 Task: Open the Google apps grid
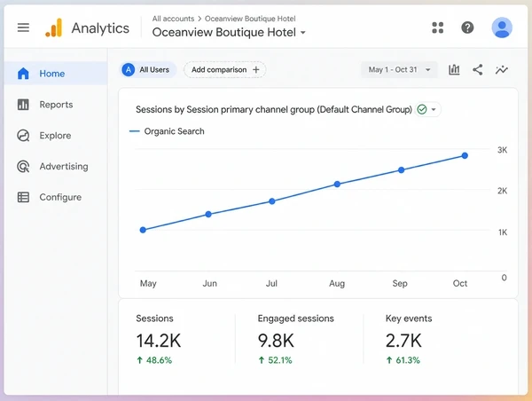pyautogui.click(x=438, y=28)
